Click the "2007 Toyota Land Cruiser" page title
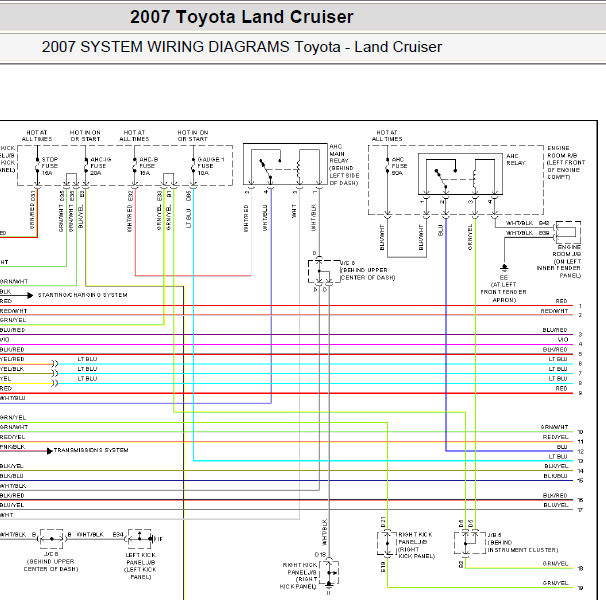This screenshot has height=600, width=606. click(x=242, y=17)
